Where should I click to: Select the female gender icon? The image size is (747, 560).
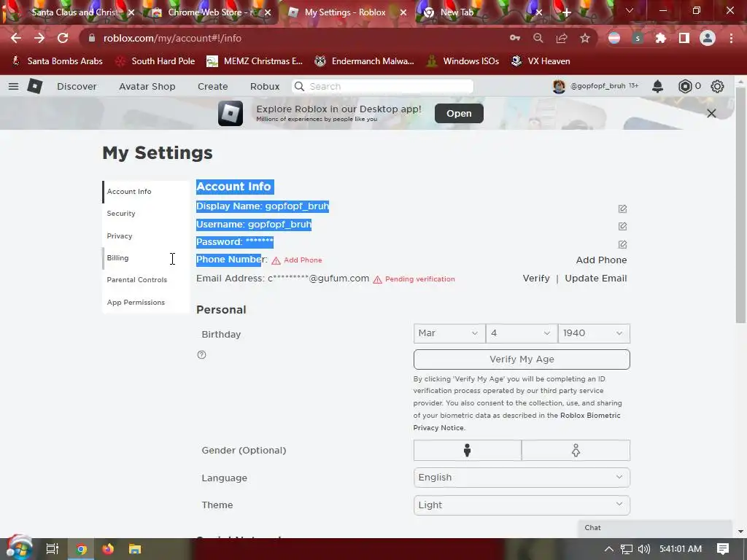576,451
